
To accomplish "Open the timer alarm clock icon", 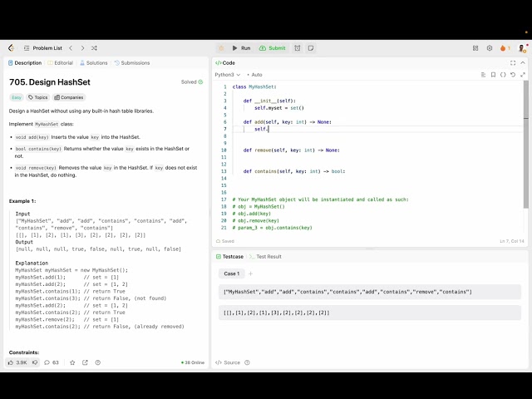I will (298, 48).
